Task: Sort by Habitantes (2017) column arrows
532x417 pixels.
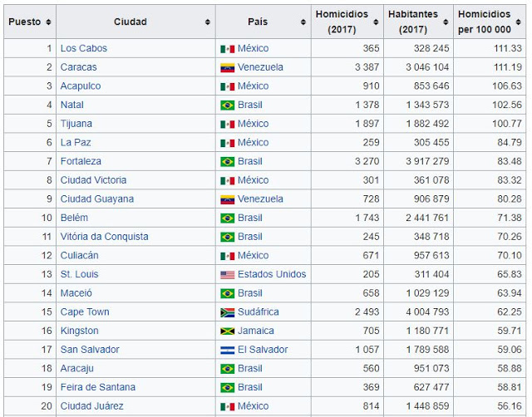Action: (x=447, y=22)
